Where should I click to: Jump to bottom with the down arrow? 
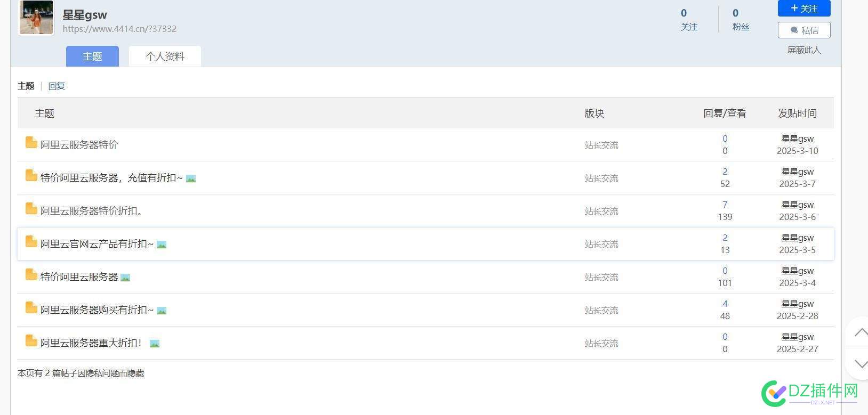[860, 364]
